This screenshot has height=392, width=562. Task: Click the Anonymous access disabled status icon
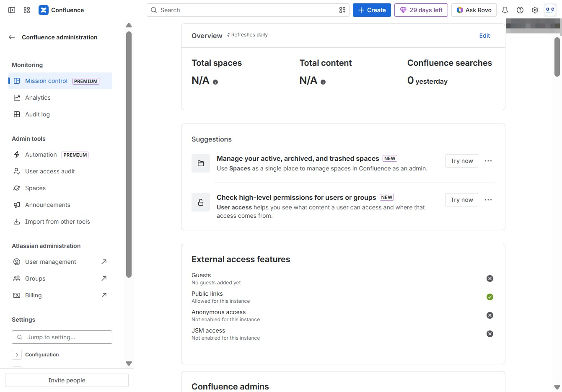coord(490,315)
